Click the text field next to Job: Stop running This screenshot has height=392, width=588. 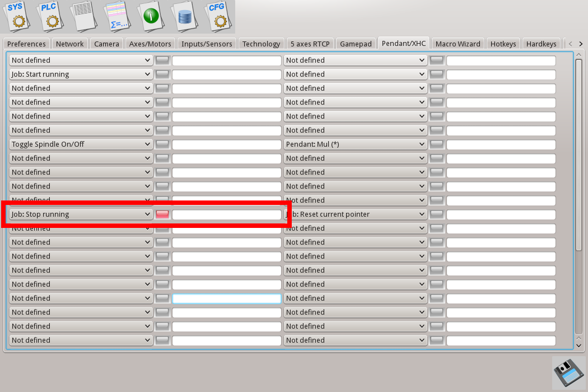pyautogui.click(x=226, y=214)
